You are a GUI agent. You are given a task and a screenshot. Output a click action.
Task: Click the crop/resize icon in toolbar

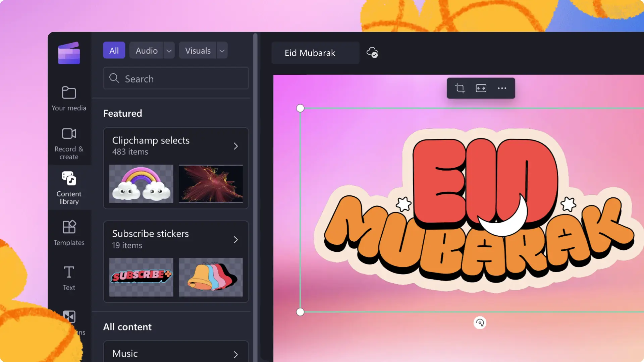point(460,88)
